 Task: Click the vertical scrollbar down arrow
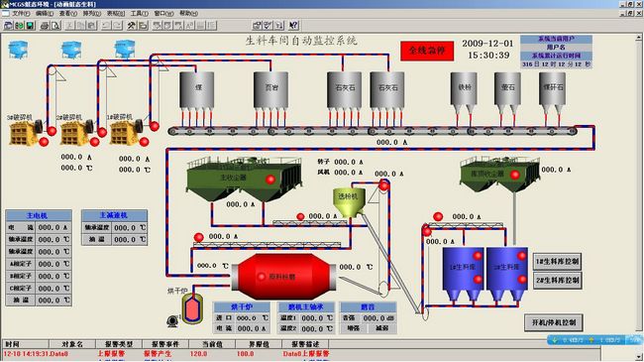pos(639,357)
